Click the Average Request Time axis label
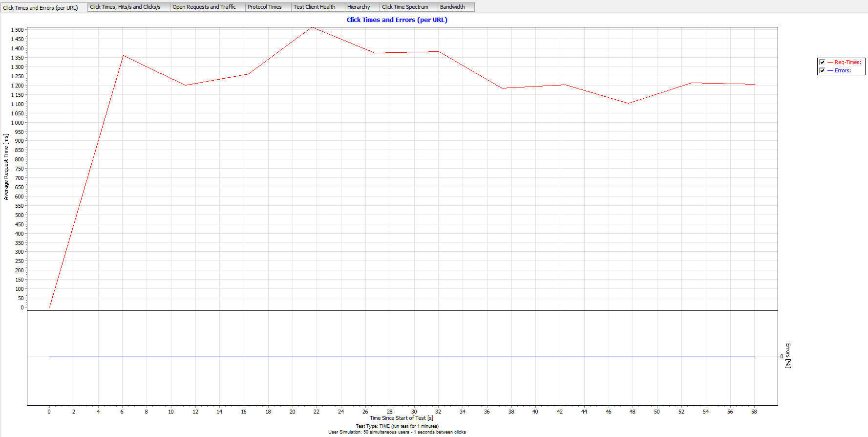This screenshot has width=868, height=437. (6, 167)
